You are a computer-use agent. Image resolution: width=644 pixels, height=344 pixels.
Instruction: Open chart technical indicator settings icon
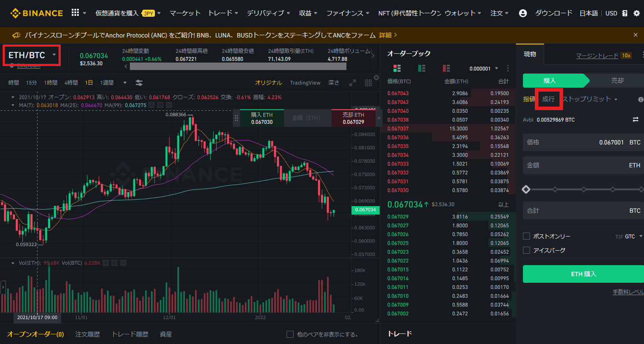(x=139, y=83)
